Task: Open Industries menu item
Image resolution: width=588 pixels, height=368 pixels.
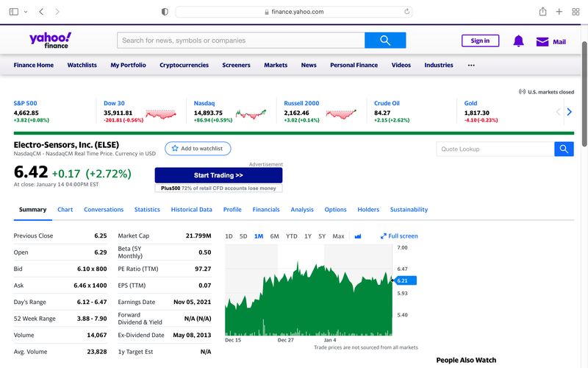Action: pos(439,65)
